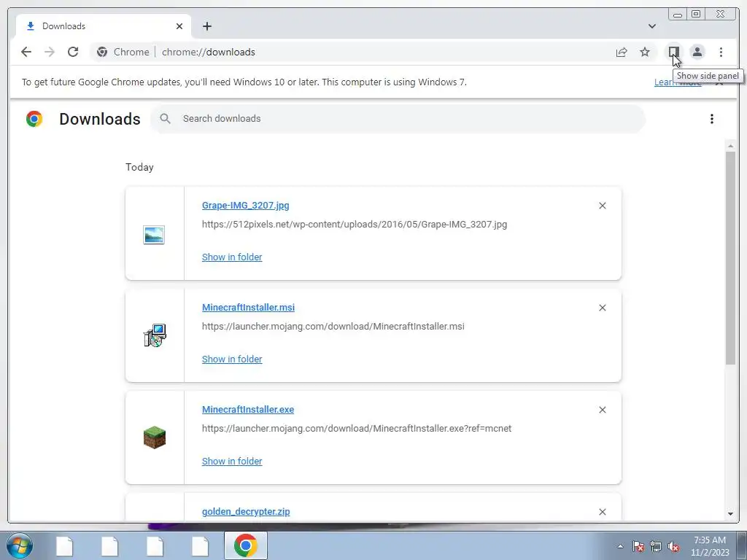
Task: Open the profile avatar menu
Action: 697,52
